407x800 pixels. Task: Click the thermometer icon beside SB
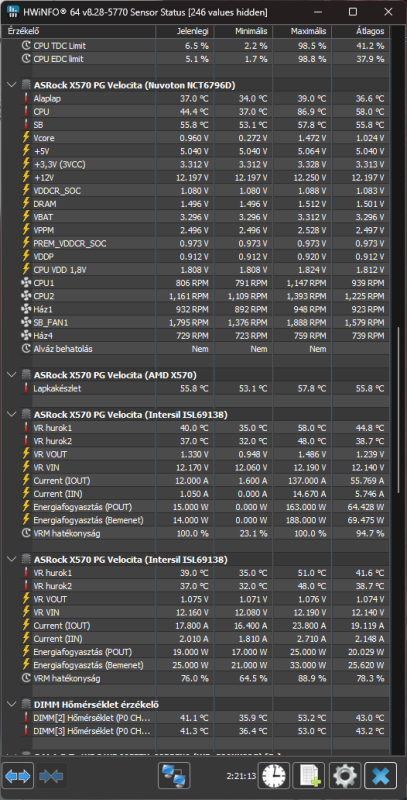pyautogui.click(x=27, y=124)
